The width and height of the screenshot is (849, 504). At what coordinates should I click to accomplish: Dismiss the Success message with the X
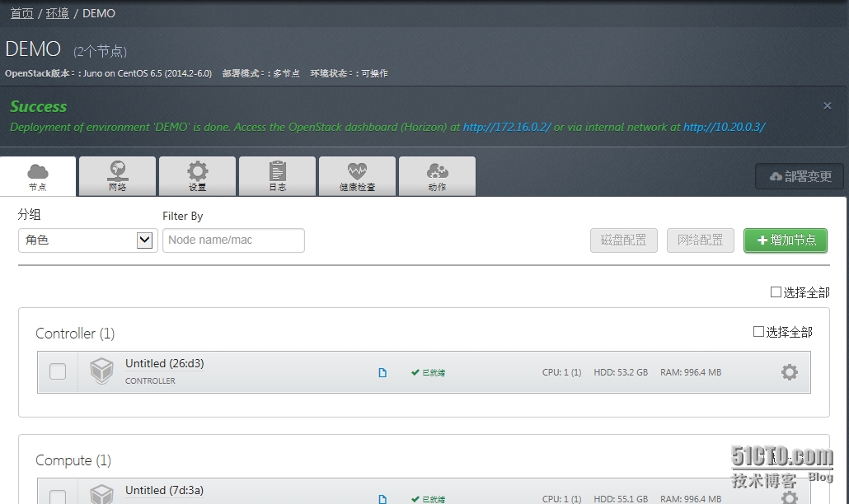828,106
